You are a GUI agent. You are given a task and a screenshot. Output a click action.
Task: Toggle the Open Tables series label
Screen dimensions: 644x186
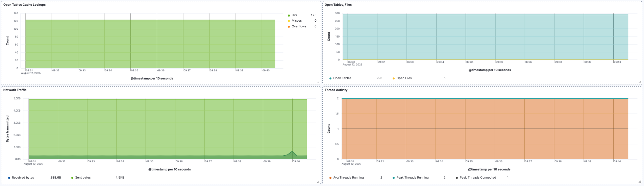point(342,78)
